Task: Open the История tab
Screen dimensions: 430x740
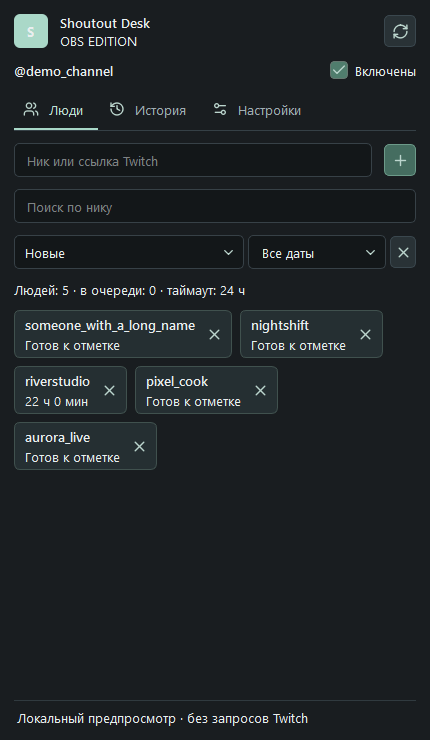Action: coord(148,110)
